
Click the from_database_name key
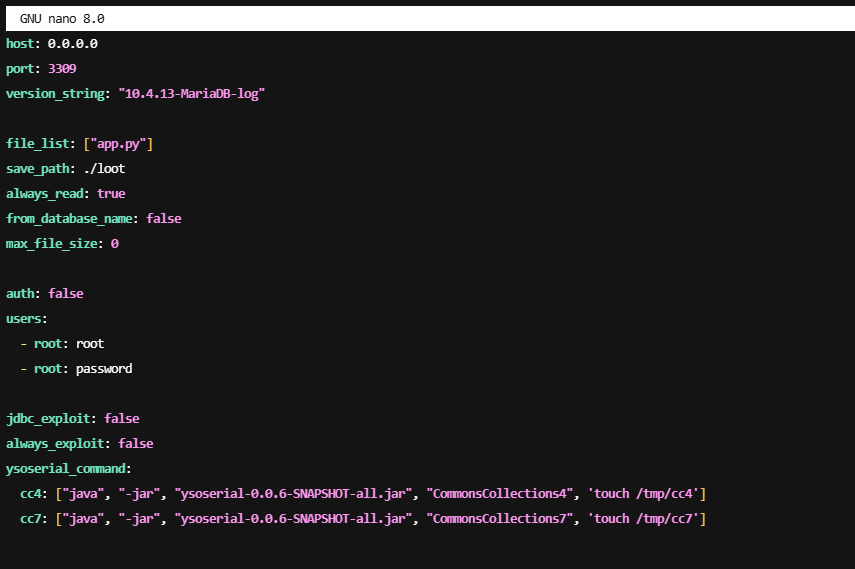point(69,219)
